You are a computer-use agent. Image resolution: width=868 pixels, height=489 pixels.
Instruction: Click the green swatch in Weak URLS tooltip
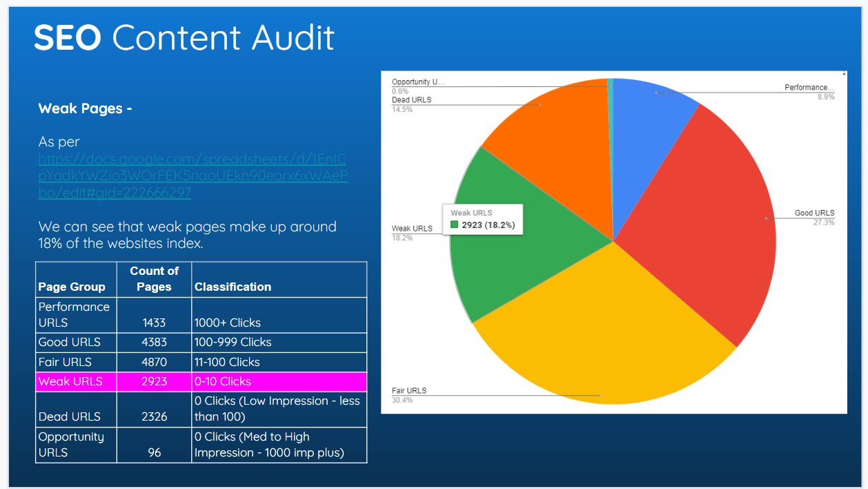455,225
